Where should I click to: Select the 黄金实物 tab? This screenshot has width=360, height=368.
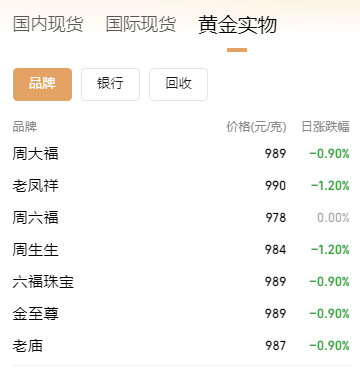(237, 25)
